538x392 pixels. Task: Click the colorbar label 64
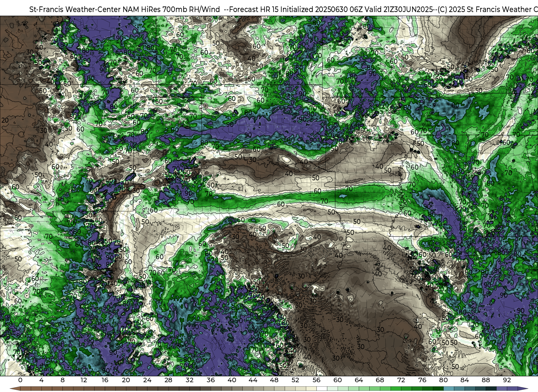359,380
